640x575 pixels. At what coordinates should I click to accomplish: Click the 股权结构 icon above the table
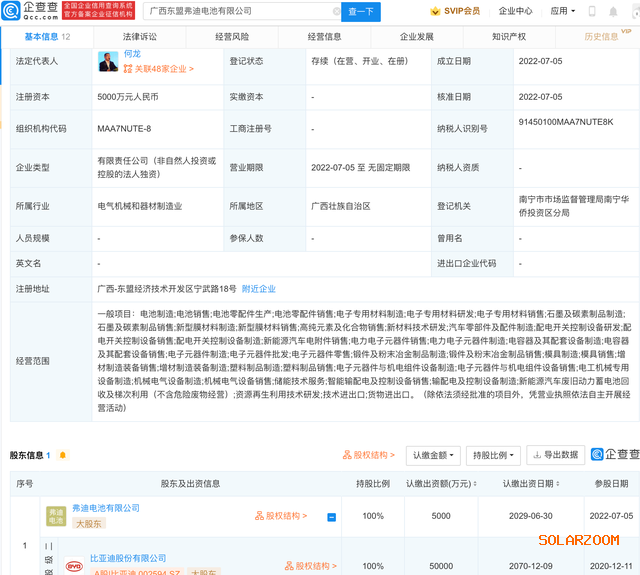pos(347,455)
